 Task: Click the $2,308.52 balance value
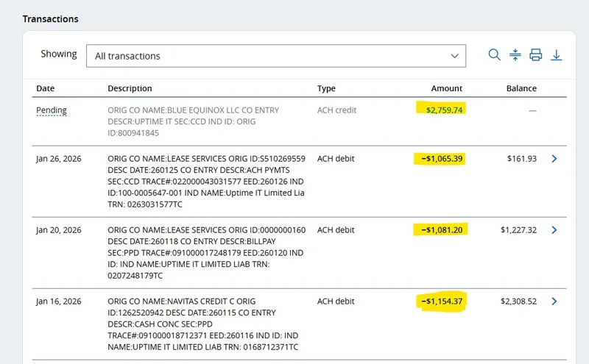click(x=519, y=301)
